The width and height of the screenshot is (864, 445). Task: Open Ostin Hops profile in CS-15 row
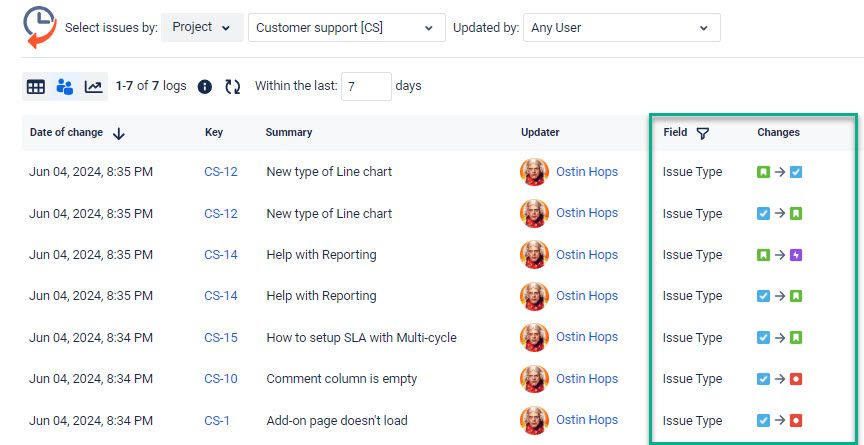pyautogui.click(x=587, y=337)
